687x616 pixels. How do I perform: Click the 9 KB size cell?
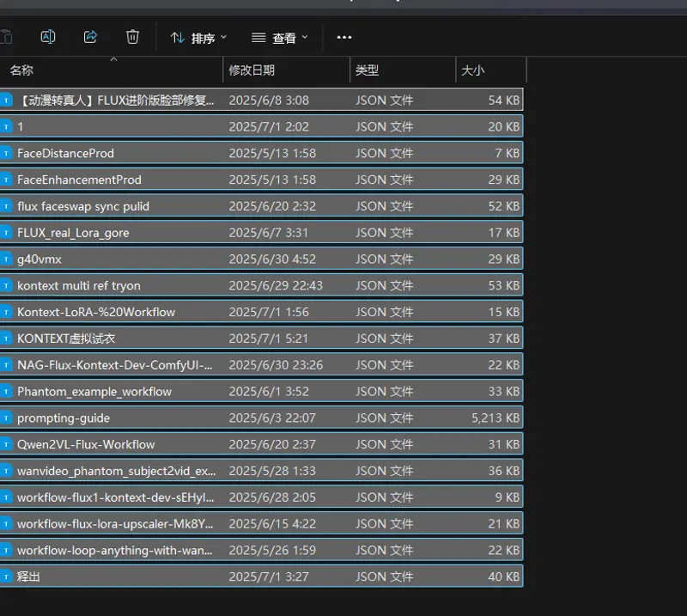[507, 497]
